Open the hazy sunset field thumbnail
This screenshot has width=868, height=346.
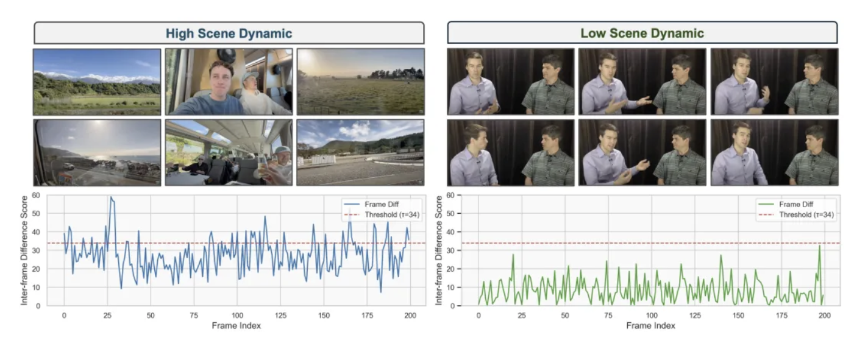(x=360, y=82)
